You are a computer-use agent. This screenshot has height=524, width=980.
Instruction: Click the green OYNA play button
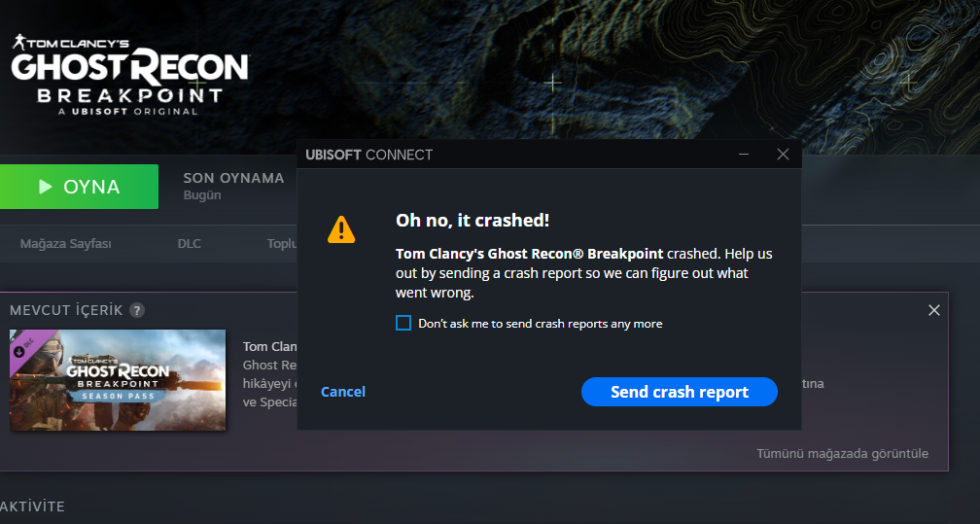pyautogui.click(x=79, y=187)
